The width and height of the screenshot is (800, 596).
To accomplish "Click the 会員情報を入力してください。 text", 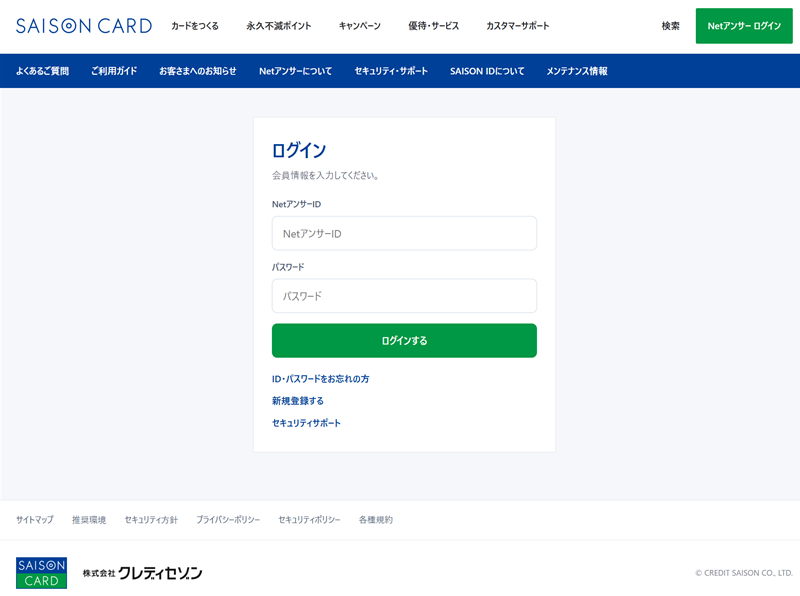I will point(325,175).
